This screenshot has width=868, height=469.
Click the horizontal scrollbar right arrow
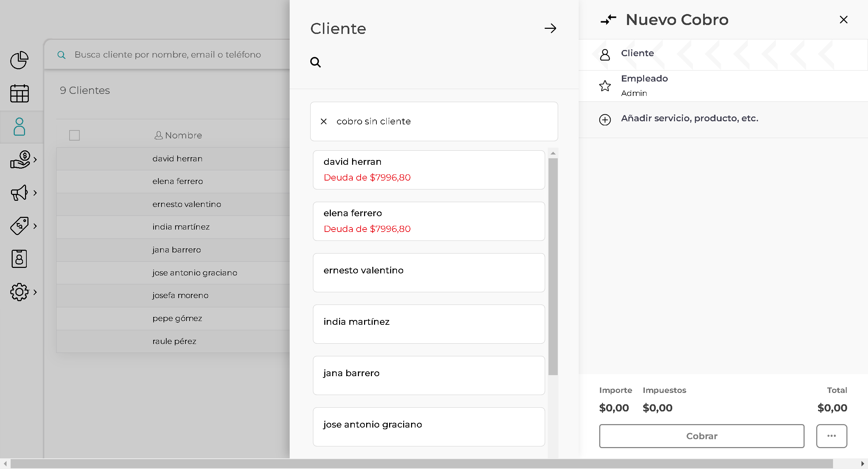pyautogui.click(x=863, y=464)
